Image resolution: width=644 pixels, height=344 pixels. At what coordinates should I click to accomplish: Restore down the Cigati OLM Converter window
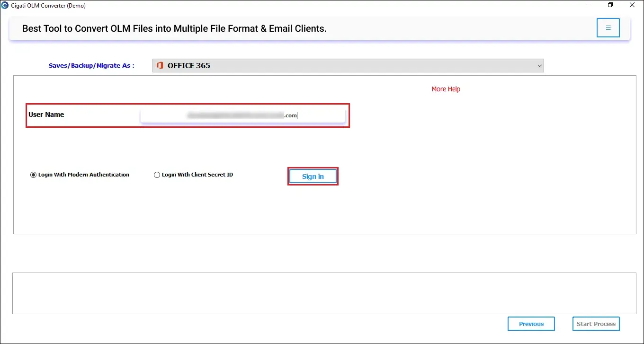tap(610, 5)
